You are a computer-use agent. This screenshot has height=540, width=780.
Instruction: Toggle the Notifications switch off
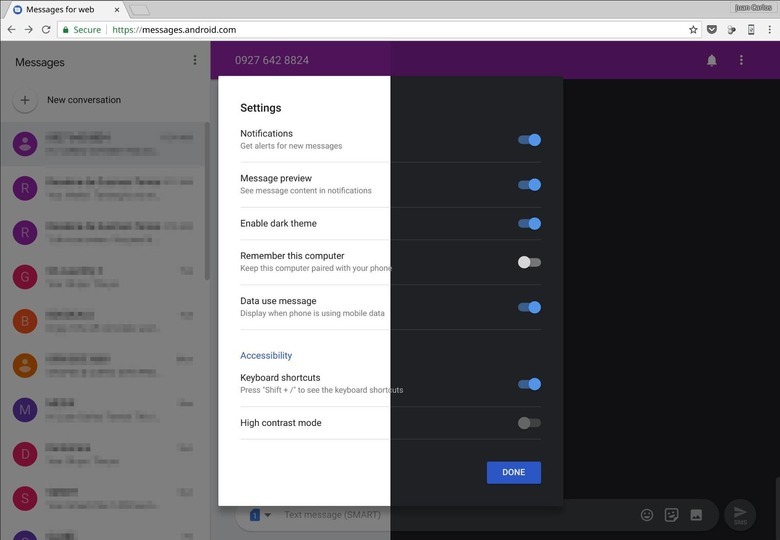529,140
